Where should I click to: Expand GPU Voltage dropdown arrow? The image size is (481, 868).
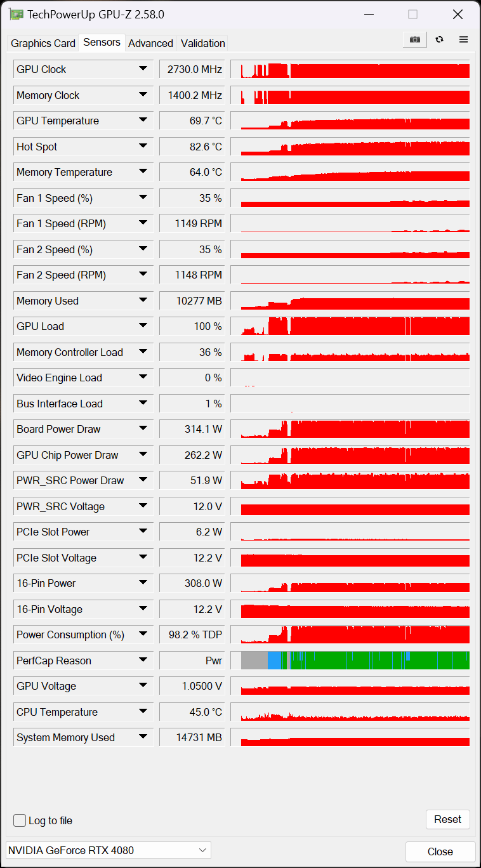143,686
